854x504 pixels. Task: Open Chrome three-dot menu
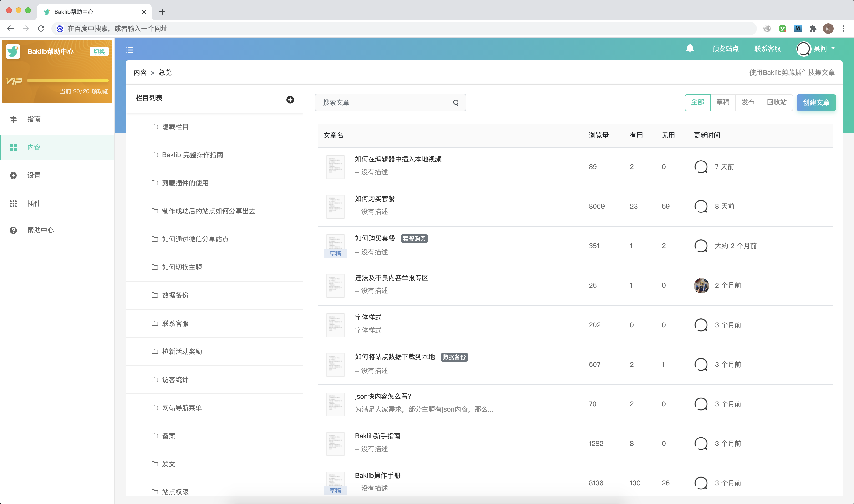click(843, 29)
